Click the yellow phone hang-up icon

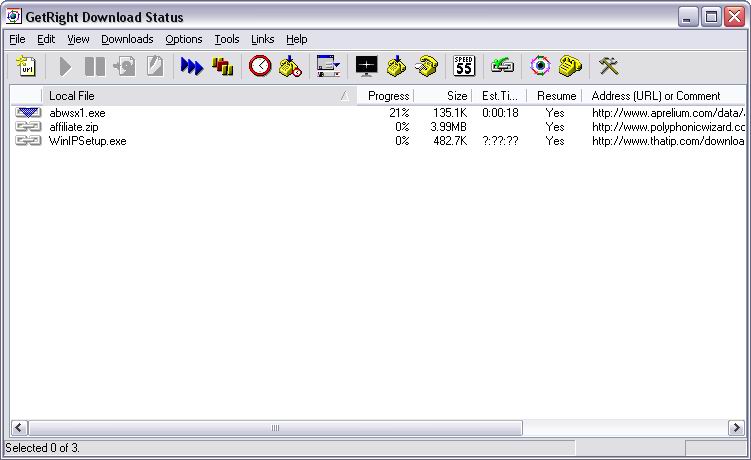tap(426, 66)
